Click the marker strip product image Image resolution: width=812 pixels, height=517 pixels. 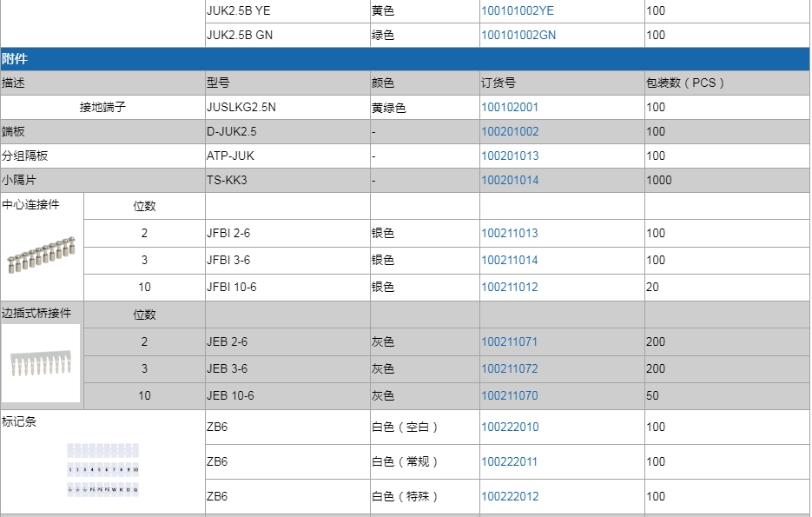pos(102,470)
